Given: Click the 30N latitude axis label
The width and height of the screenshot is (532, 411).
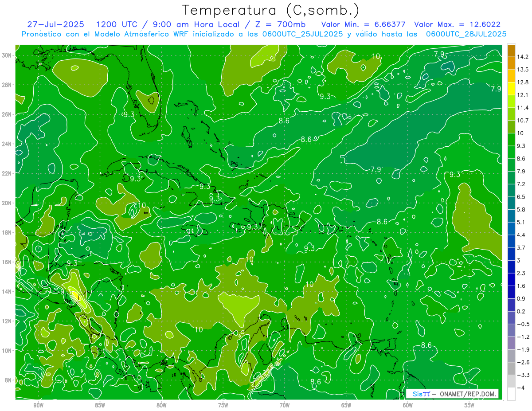Looking at the screenshot, I should click(x=7, y=55).
